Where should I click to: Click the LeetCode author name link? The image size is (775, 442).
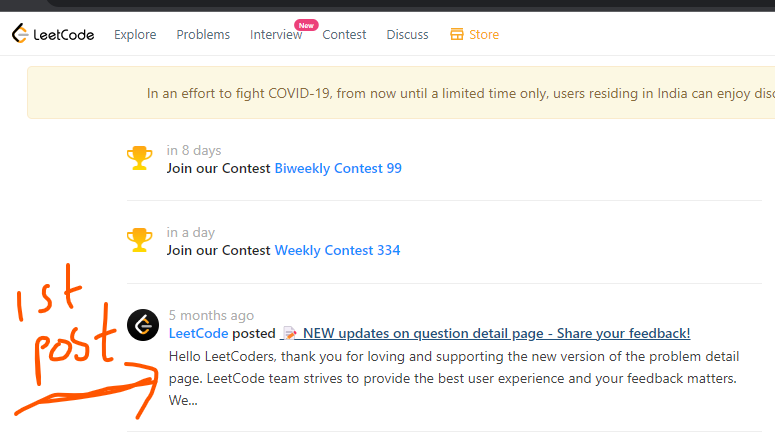pyautogui.click(x=198, y=333)
